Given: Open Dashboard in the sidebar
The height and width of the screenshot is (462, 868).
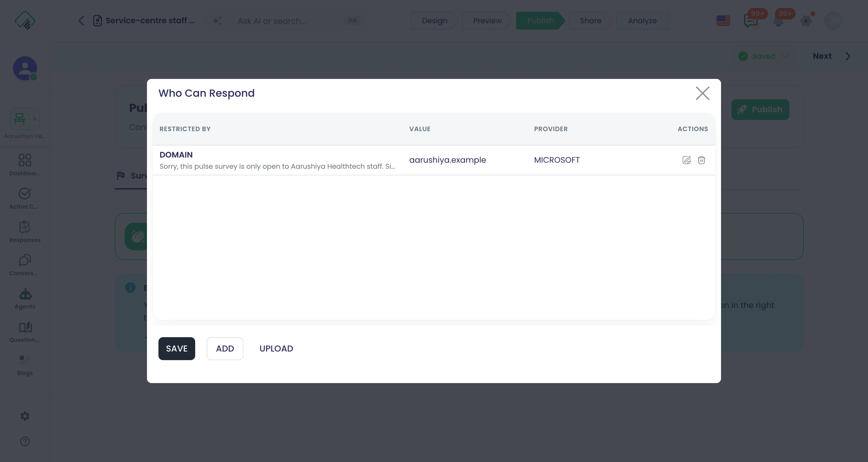Looking at the screenshot, I should (25, 165).
